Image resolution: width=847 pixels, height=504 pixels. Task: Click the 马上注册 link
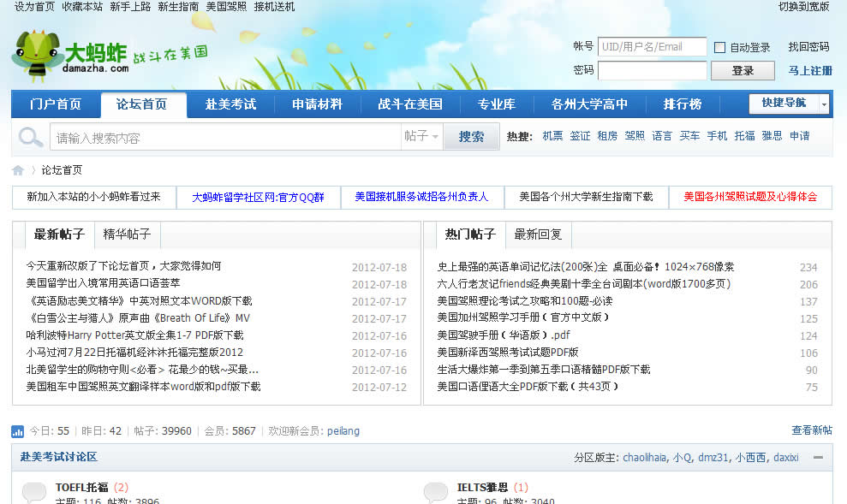click(809, 71)
